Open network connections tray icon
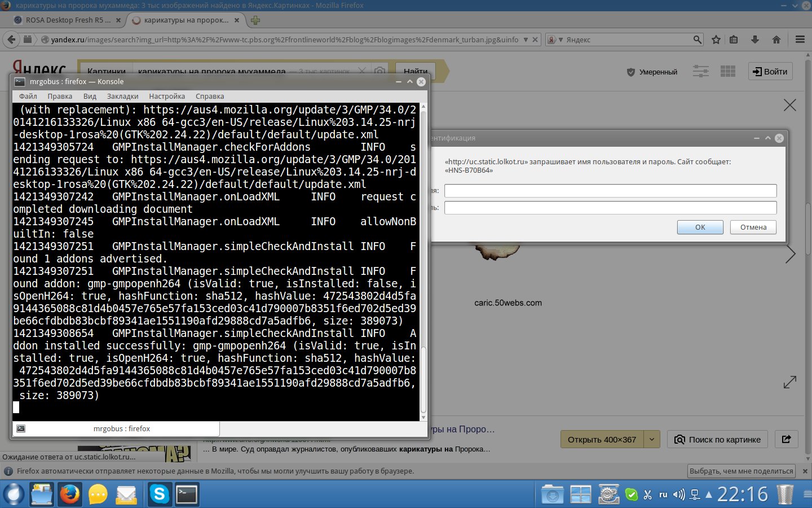Screen dimensions: 812x508 (x=695, y=495)
